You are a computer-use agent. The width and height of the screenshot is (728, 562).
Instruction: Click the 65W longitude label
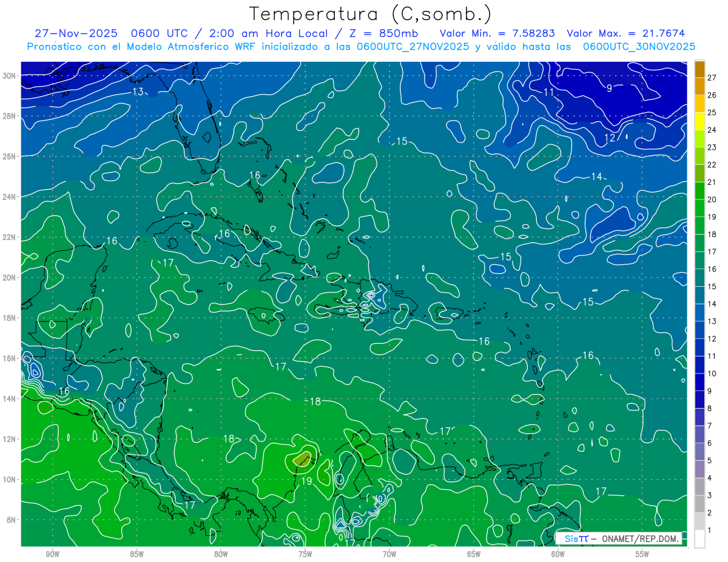tap(474, 554)
